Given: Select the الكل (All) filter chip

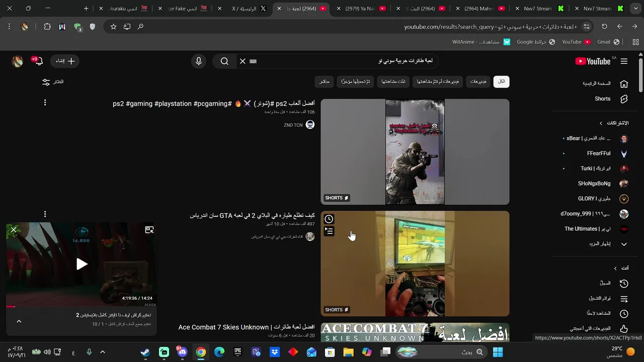Looking at the screenshot, I should pos(501,81).
